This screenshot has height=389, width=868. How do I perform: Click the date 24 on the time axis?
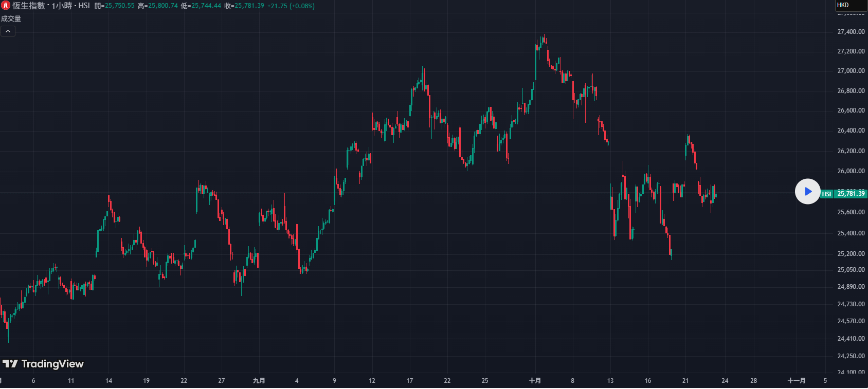click(x=725, y=381)
